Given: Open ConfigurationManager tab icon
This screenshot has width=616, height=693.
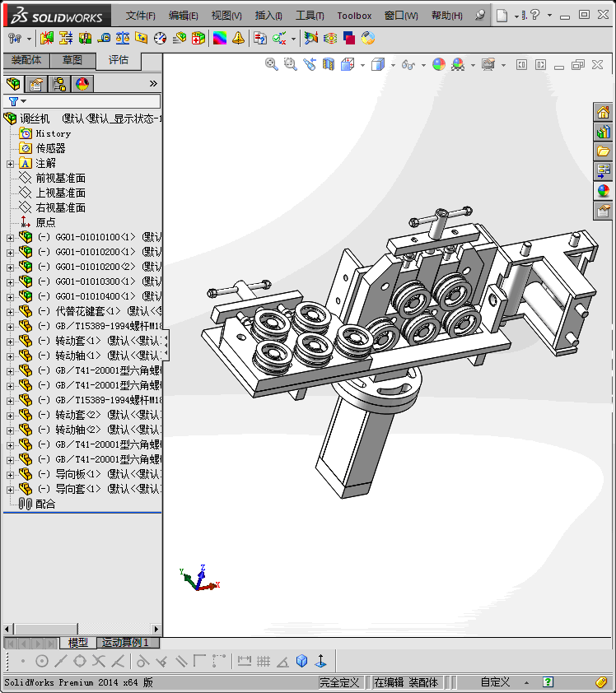Looking at the screenshot, I should (58, 83).
